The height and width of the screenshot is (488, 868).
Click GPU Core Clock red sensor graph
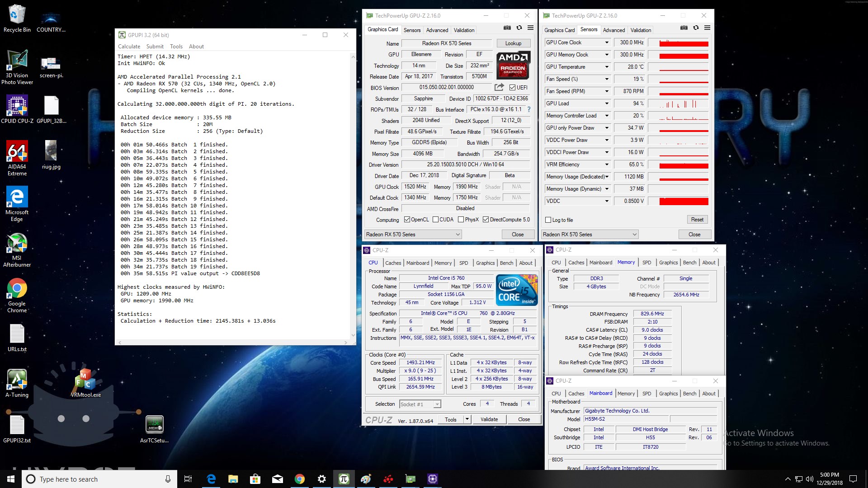pos(678,42)
